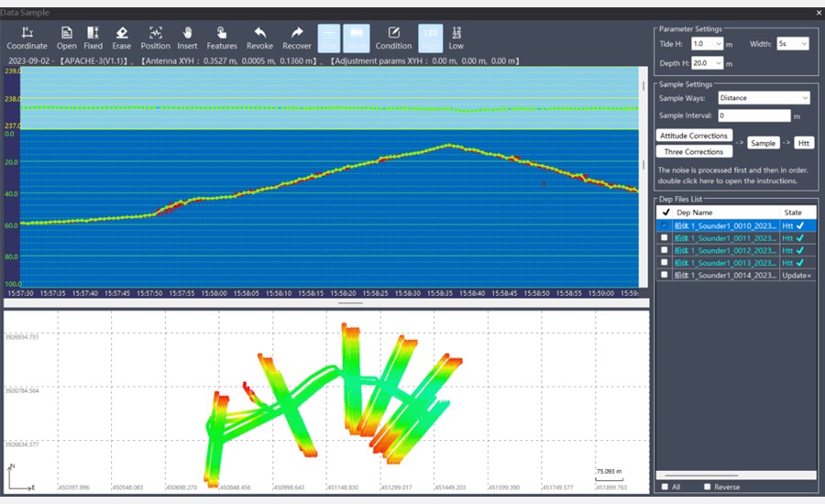Select the Coordinate tool
825x504 pixels.
(27, 38)
